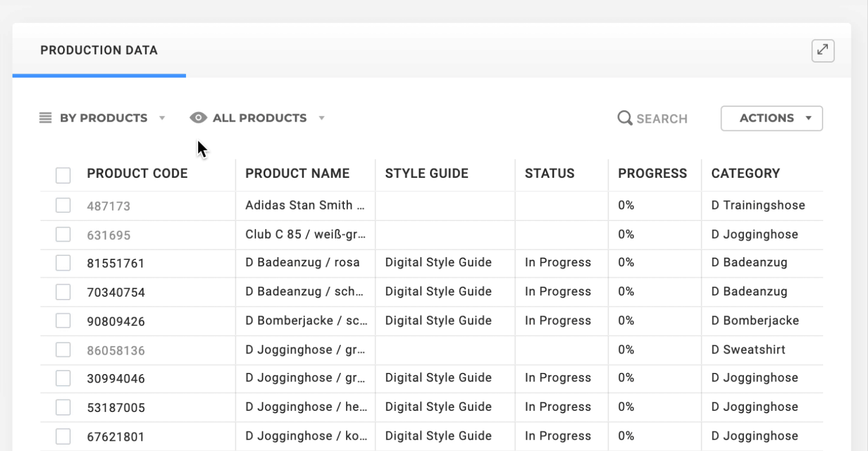Sort by the Product Code column header
Screen dimensions: 868x451
point(137,174)
